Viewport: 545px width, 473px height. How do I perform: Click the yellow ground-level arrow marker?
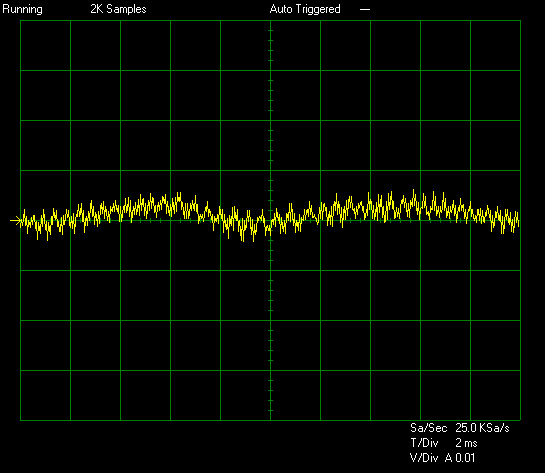[x=16, y=220]
